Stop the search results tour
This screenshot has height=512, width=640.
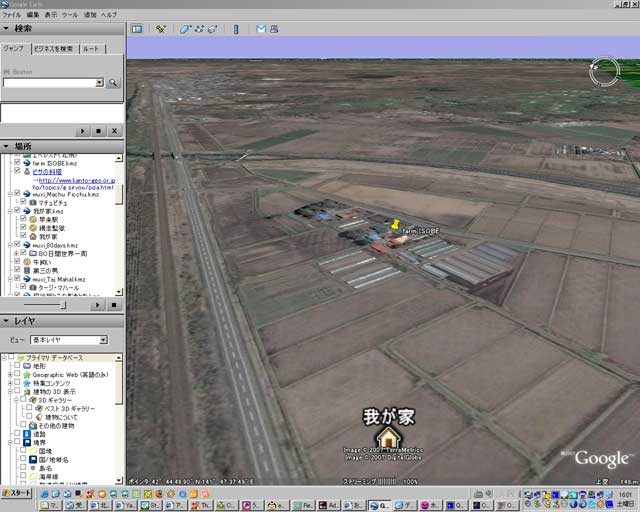[x=98, y=131]
